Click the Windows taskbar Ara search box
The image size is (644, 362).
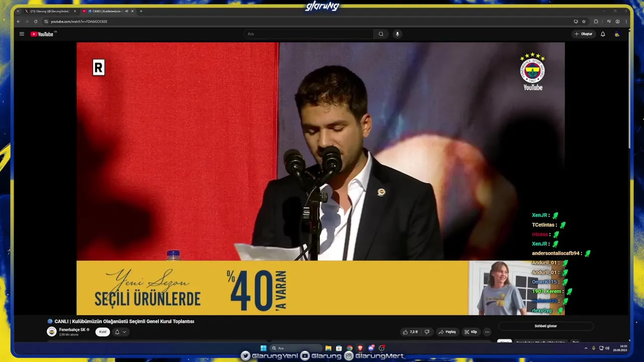pyautogui.click(x=296, y=348)
